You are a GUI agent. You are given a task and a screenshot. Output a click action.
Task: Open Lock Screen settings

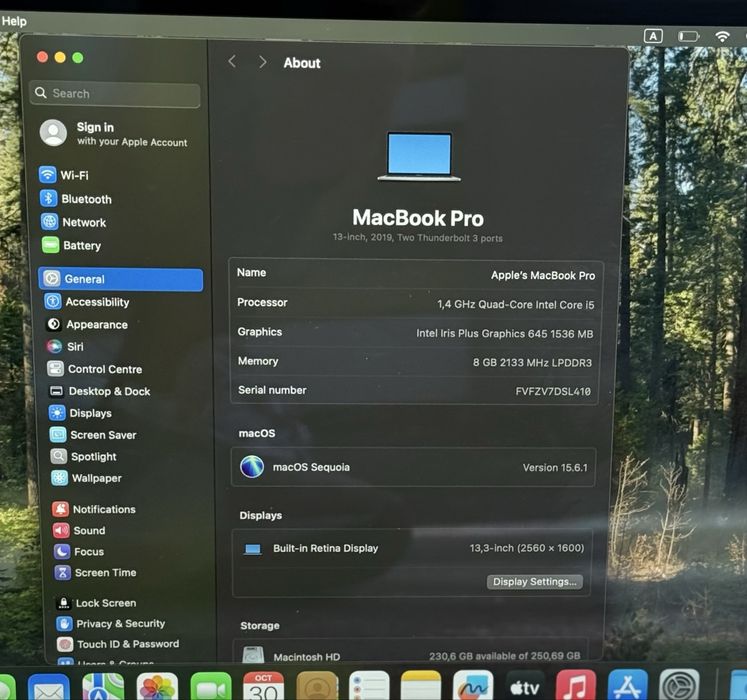[96, 603]
